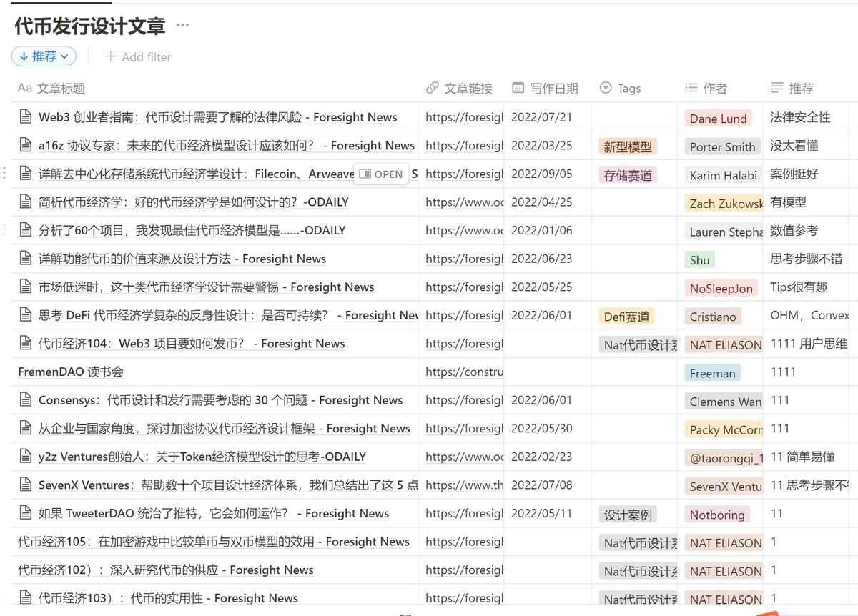Click Dane Lund author chip
The image size is (858, 616).
tap(719, 119)
